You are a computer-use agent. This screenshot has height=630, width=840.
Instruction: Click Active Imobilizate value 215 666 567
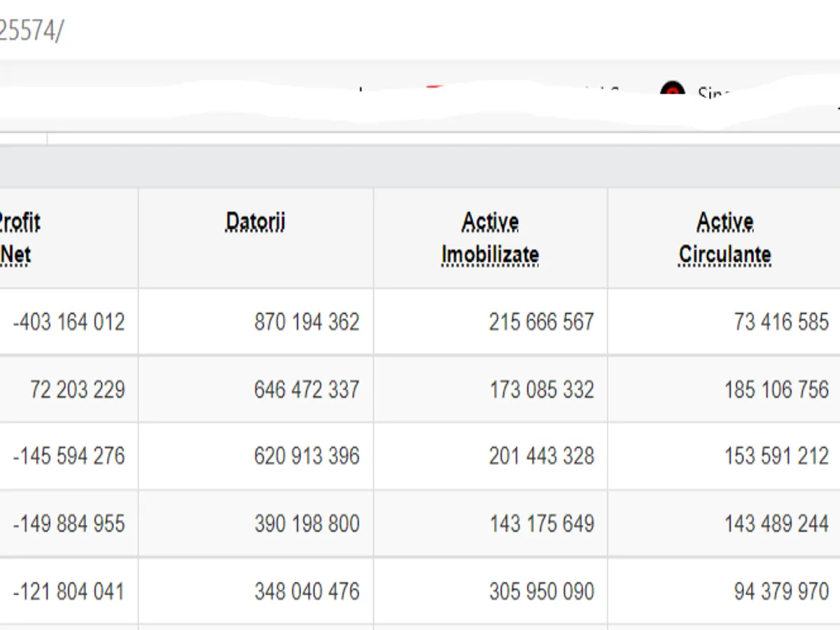[541, 322]
